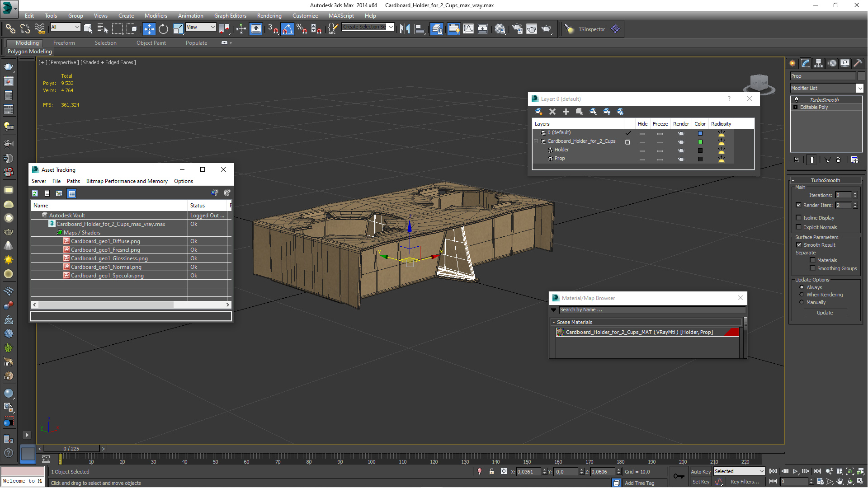Screen dimensions: 868x488
Task: Collapse the Cardboard_Holder_for_2_Cups layer tree
Action: click(x=537, y=141)
